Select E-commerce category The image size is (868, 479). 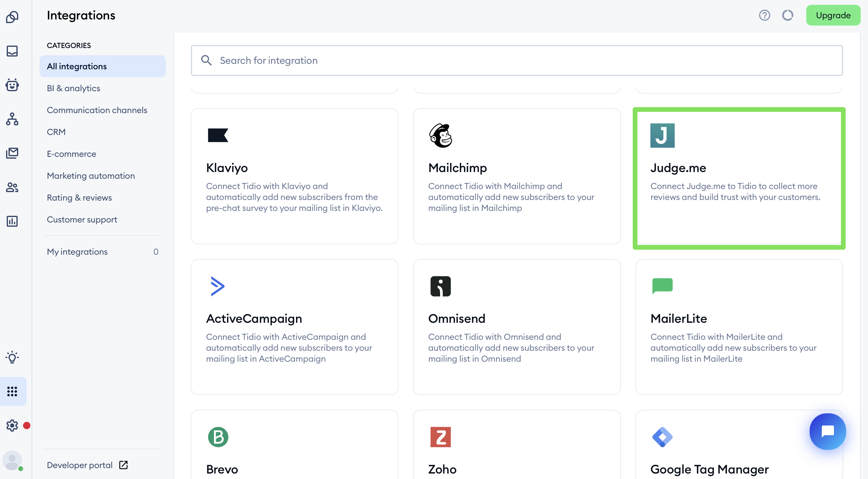(71, 154)
